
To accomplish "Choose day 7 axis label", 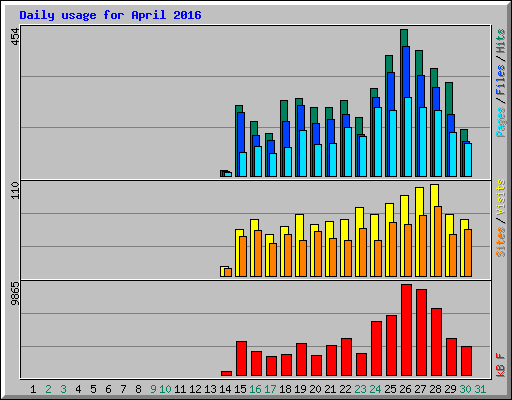I will point(123,389).
